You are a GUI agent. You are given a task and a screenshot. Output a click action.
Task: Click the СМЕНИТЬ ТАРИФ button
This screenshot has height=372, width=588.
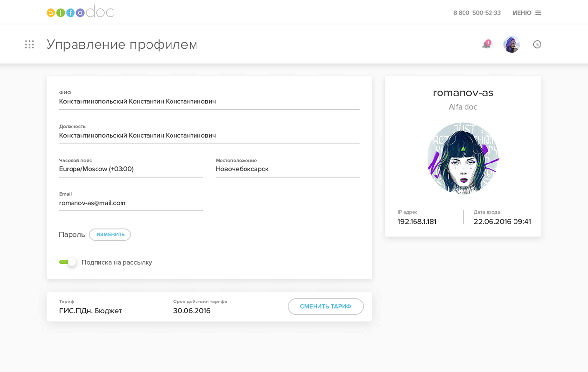(325, 306)
